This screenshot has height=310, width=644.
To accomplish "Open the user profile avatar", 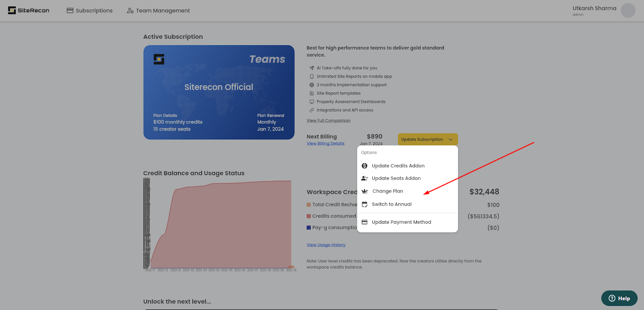I will (628, 10).
